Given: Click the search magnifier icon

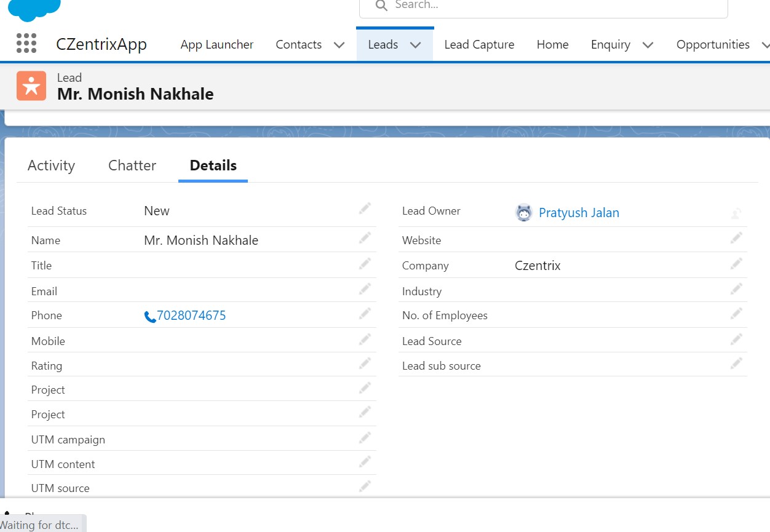Looking at the screenshot, I should point(381,6).
